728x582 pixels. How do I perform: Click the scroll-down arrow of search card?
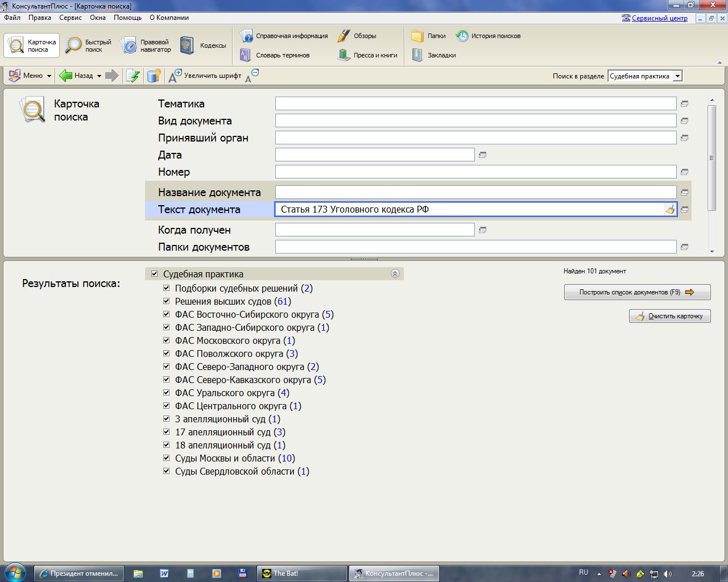712,251
